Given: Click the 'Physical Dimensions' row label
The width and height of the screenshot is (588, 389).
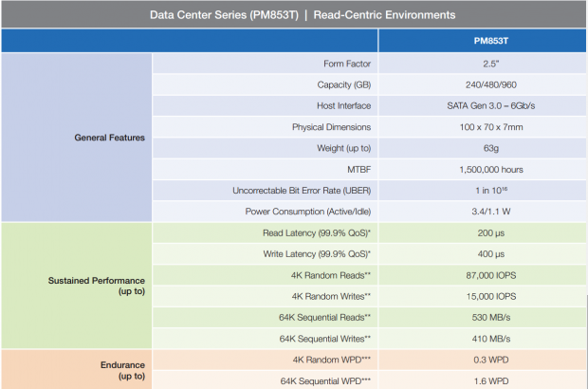Looking at the screenshot, I should tap(332, 127).
